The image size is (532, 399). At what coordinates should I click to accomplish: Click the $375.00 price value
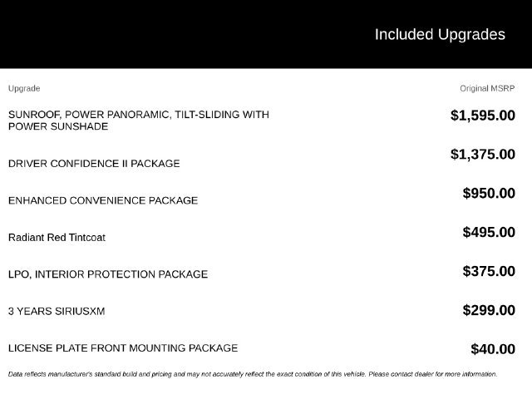coord(489,272)
